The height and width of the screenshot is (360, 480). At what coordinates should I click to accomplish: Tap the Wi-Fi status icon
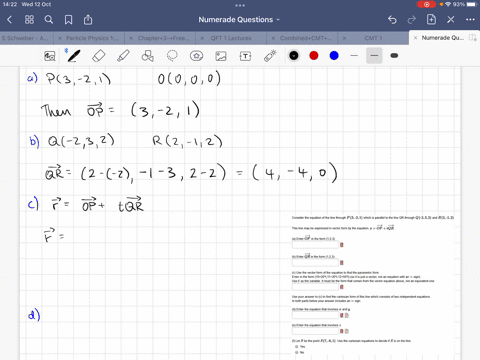(x=448, y=4)
